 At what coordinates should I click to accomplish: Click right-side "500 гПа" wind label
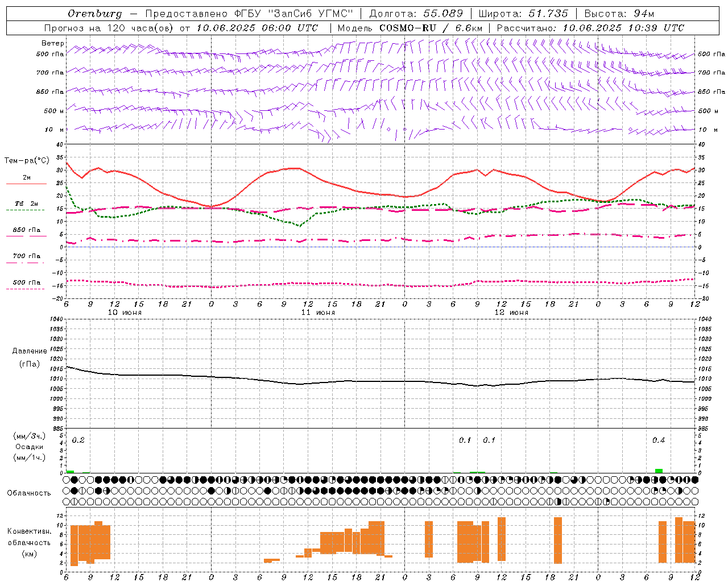coord(712,54)
